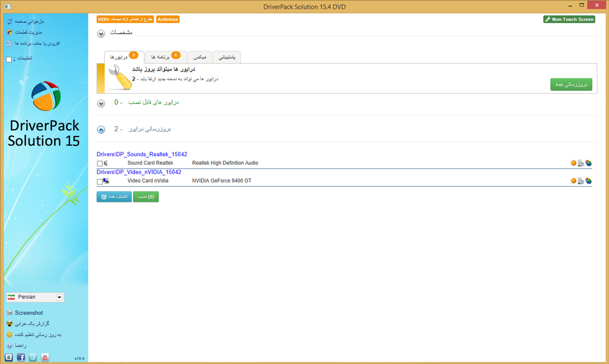Open the Facebook icon
The width and height of the screenshot is (609, 364).
(x=21, y=357)
